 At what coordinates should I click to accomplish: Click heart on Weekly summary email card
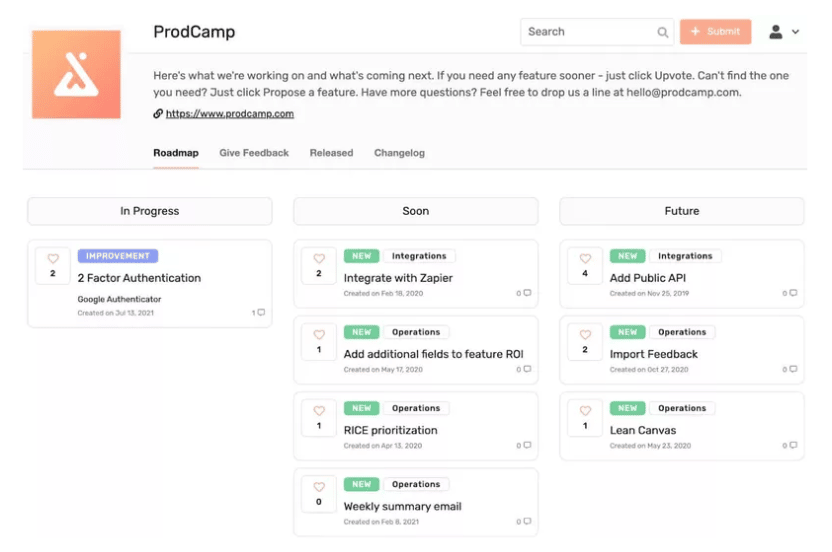319,487
